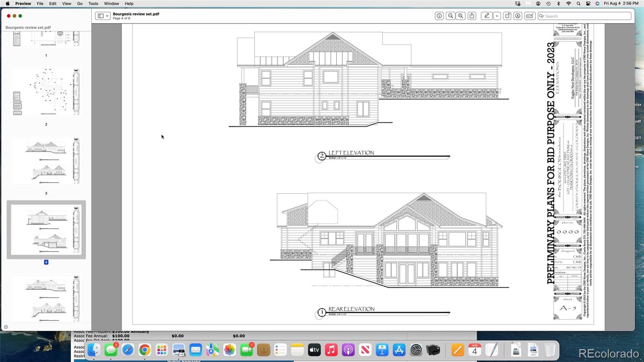Click the add button at sidebar bottom
Image resolution: width=644 pixels, height=362 pixels.
coord(6,327)
